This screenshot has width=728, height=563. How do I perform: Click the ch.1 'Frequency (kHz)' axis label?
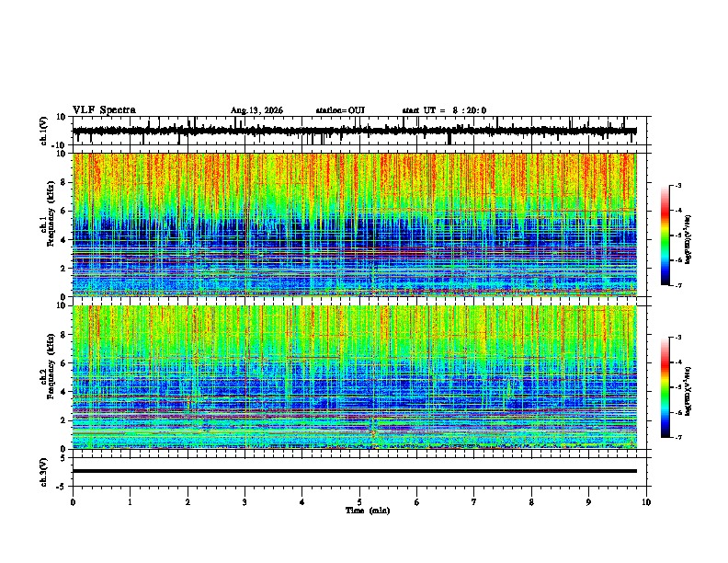tap(51, 214)
